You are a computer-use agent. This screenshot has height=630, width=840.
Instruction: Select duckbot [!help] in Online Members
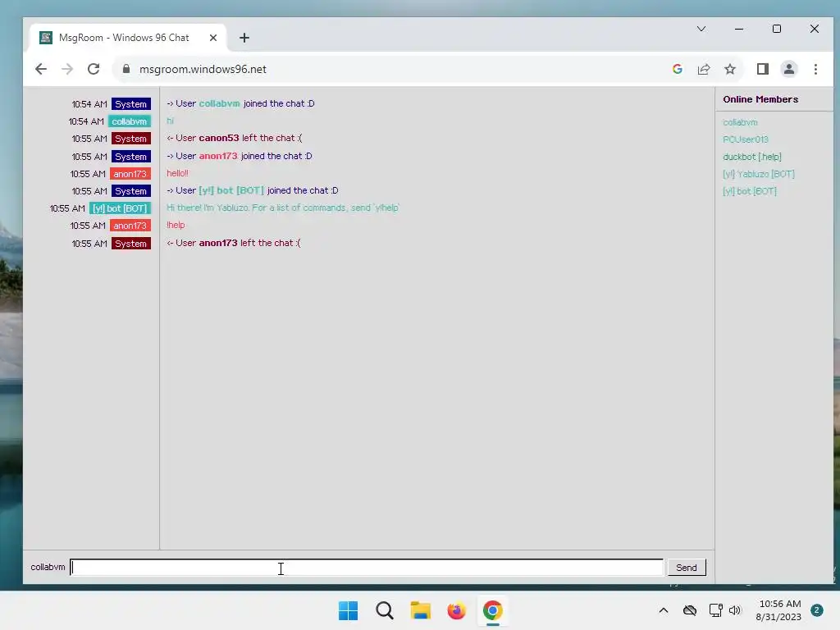(x=751, y=157)
